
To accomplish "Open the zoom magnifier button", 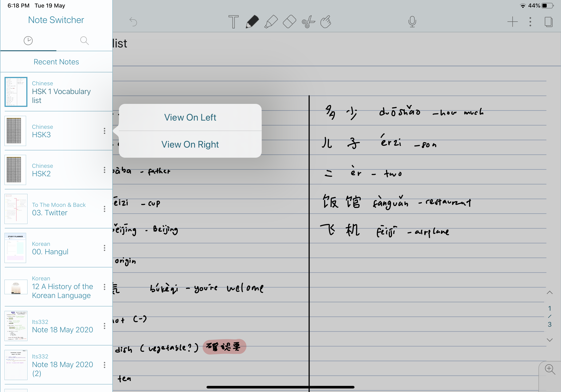I will coord(549,369).
